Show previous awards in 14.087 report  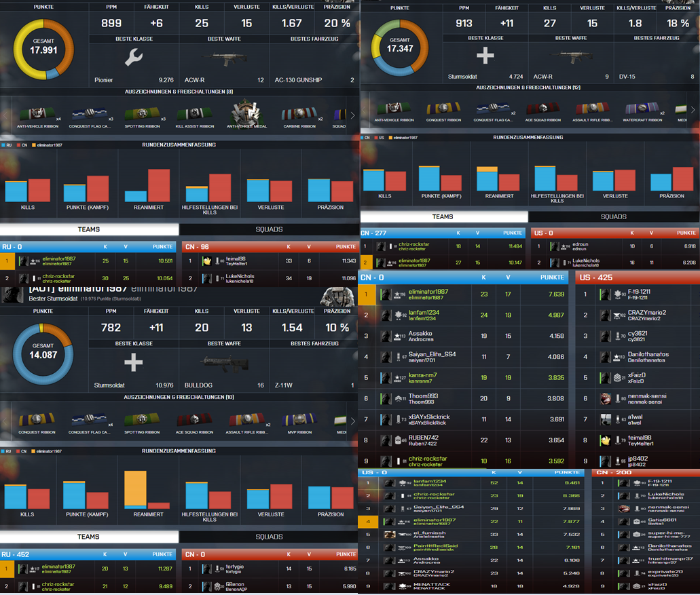5,421
